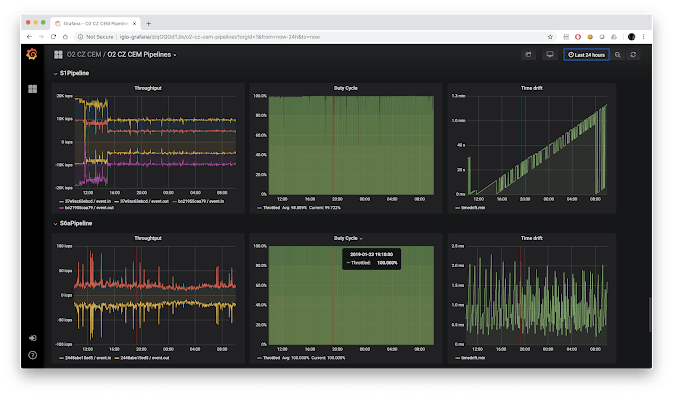673x396 pixels.
Task: Open S6aPipeline Duty Cycle panel title menu
Action: 348,238
